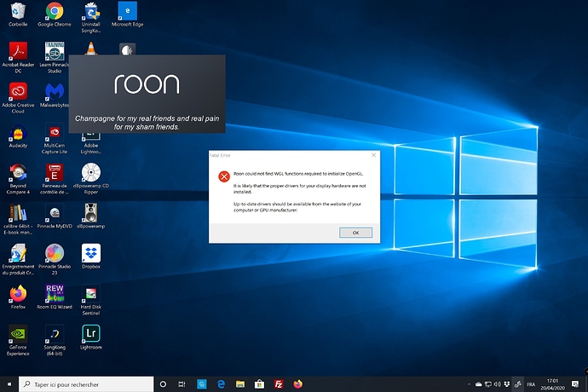Open Cortana circle icon in taskbar
This screenshot has height=392, width=588.
point(163,384)
